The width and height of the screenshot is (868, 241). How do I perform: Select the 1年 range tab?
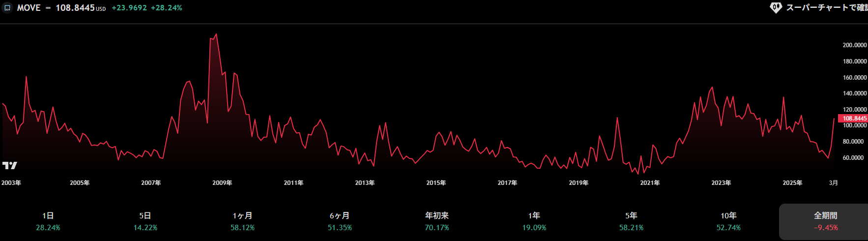pyautogui.click(x=534, y=221)
